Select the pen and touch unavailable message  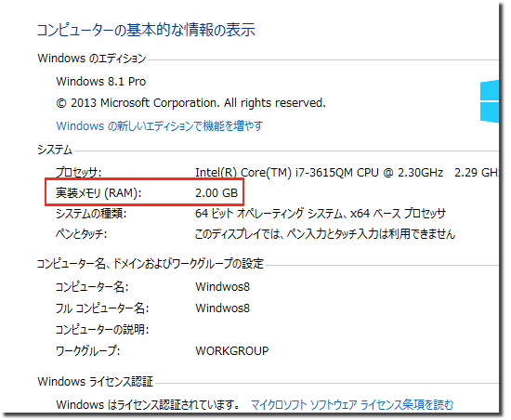325,234
